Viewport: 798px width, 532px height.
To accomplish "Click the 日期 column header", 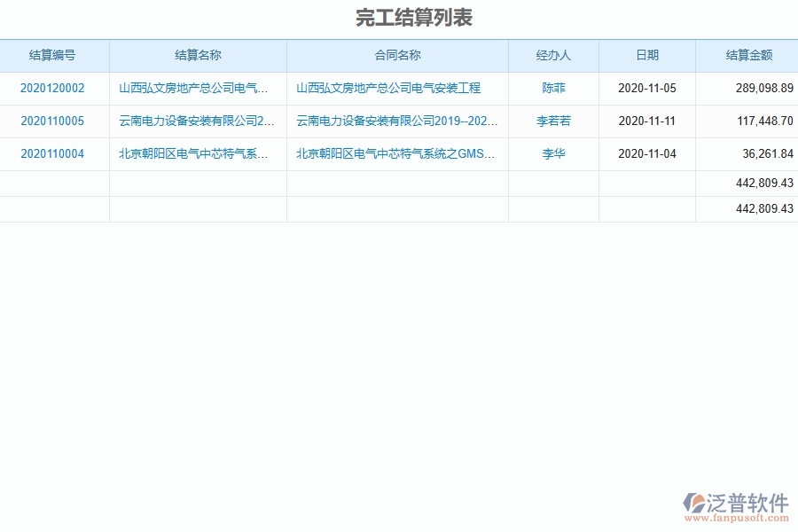I will click(646, 55).
